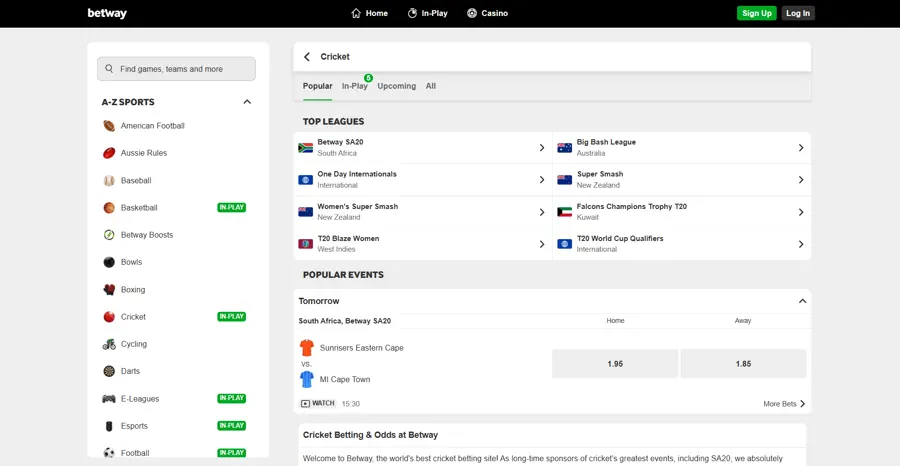Open Casino in top navigation
The image size is (900, 466).
click(x=487, y=13)
